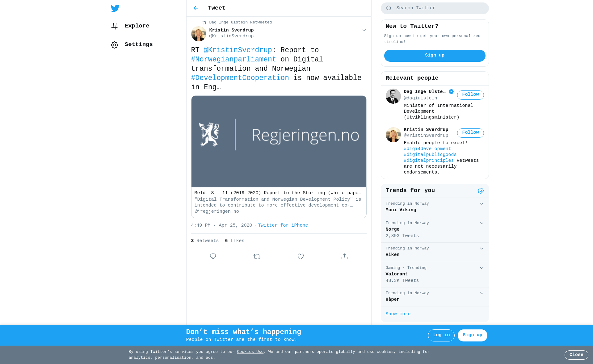Click the Dag Inge Ulstein verified badge
593x364 pixels.
tap(451, 92)
